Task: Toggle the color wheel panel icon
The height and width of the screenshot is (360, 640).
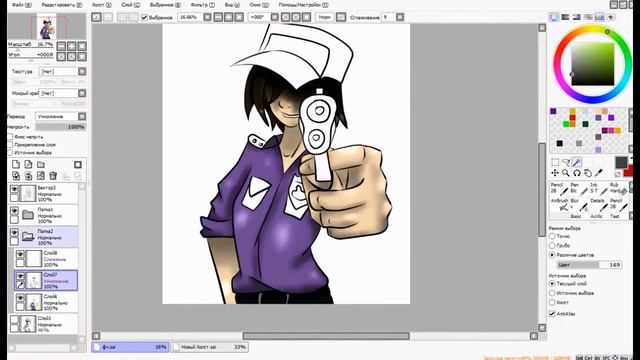Action: tap(554, 17)
